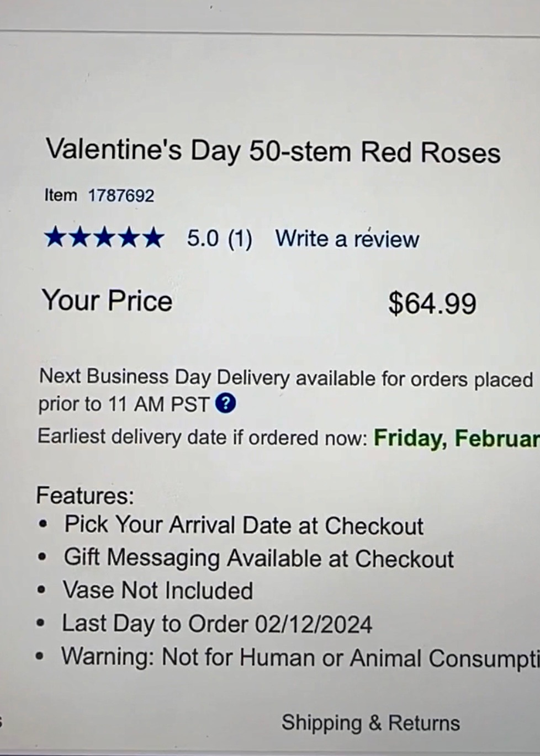The height and width of the screenshot is (756, 540).
Task: Click the blue question mark help icon
Action: (225, 404)
